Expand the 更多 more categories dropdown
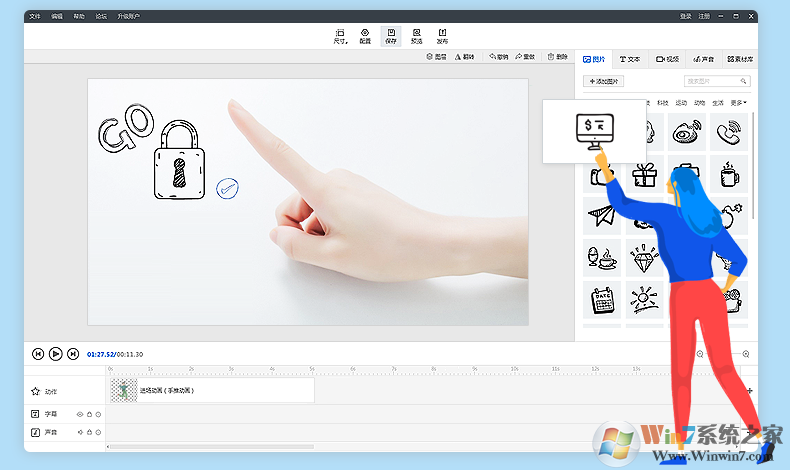Viewport: 790px width, 470px height. 738,103
